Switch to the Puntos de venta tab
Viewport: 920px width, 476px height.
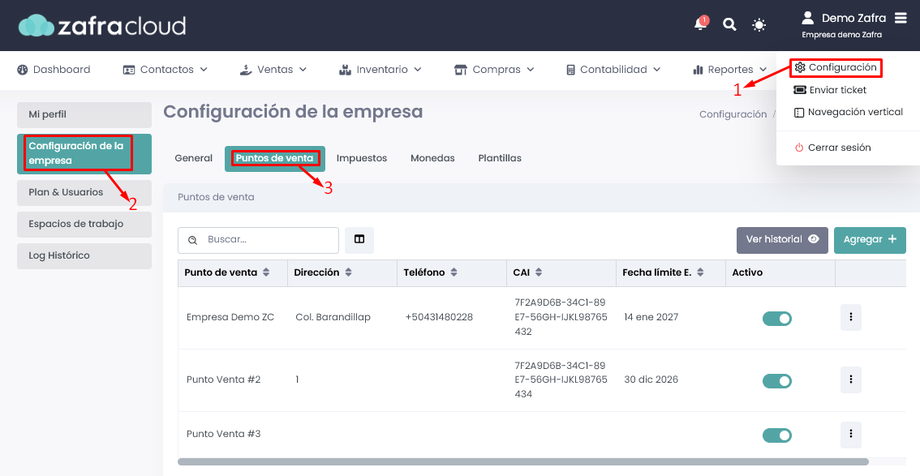coord(275,158)
